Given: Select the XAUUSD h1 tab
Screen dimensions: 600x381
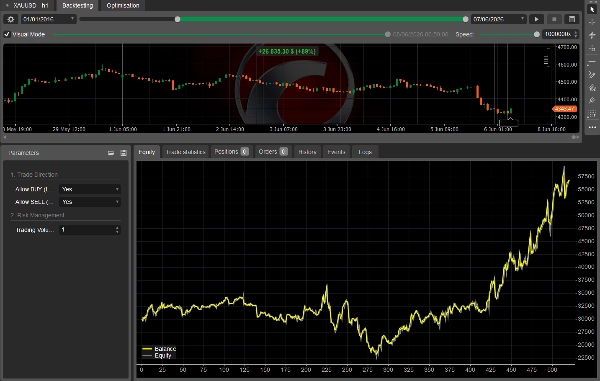Looking at the screenshot, I should [30, 6].
